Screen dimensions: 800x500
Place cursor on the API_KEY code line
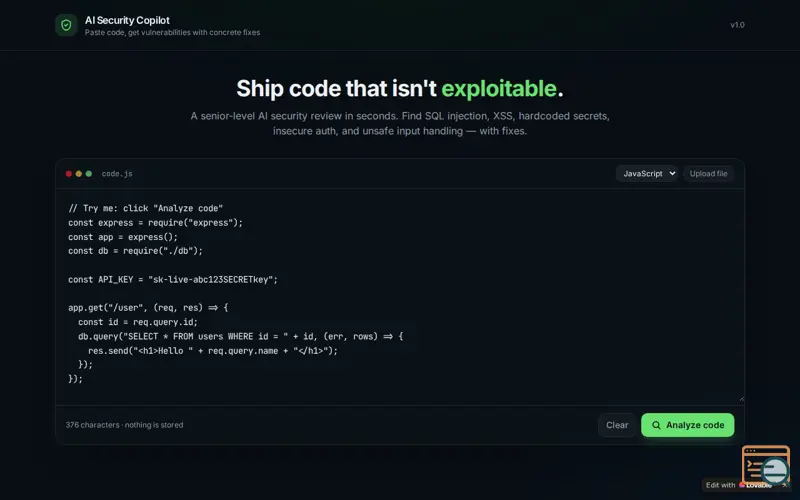[x=173, y=280]
